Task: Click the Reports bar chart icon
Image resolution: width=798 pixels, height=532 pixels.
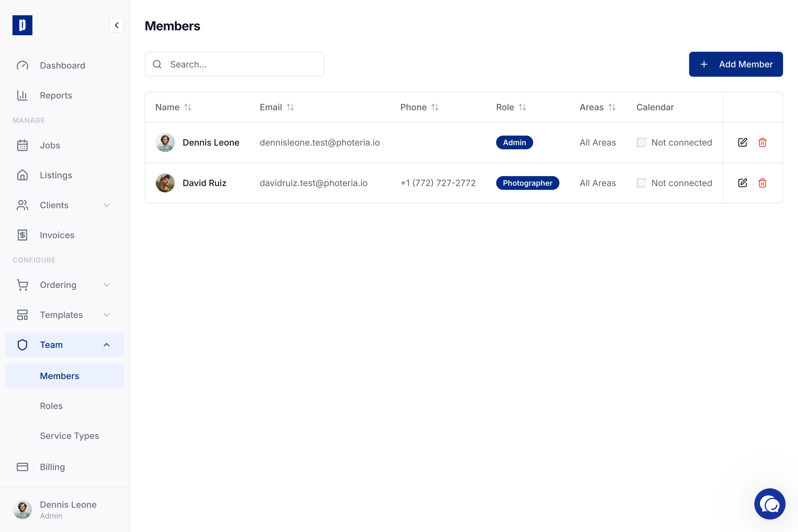Action: (22, 95)
